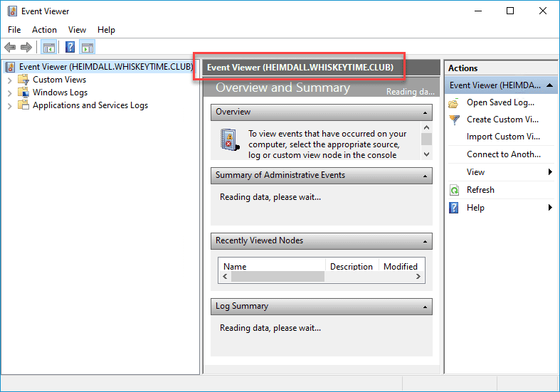Click the Custom Views folder icon
The image size is (560, 392).
pos(23,79)
